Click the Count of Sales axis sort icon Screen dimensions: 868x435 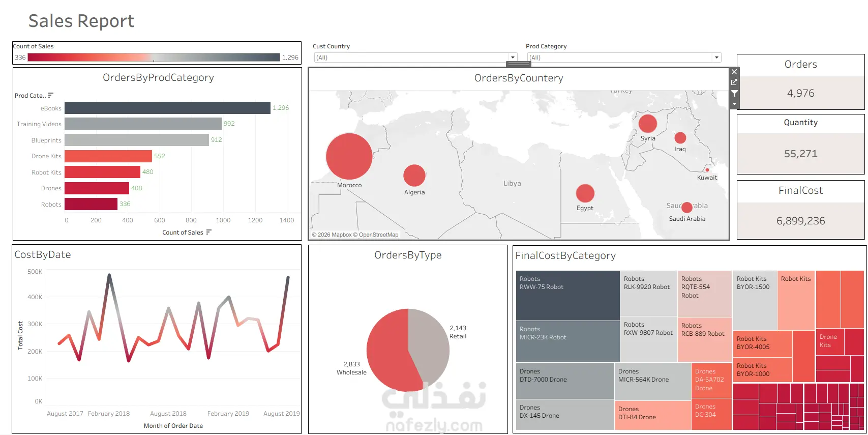[x=208, y=232]
